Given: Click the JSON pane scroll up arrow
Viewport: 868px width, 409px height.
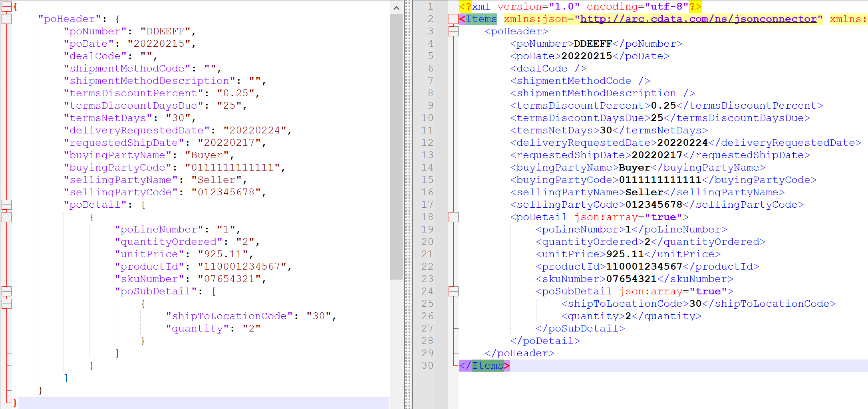Looking at the screenshot, I should click(396, 8).
